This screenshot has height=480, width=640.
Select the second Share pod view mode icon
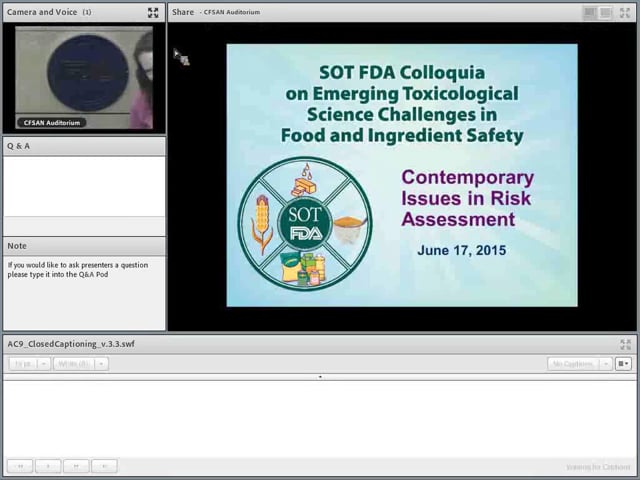point(606,13)
